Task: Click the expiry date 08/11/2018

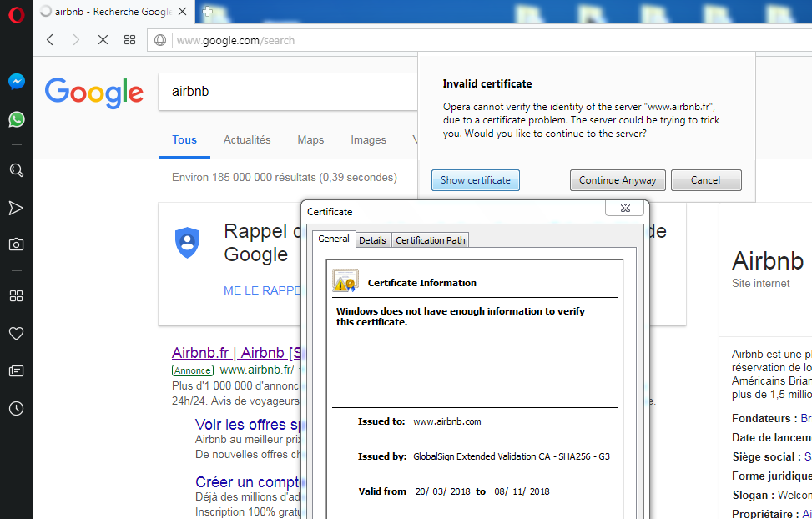Action: coord(522,491)
